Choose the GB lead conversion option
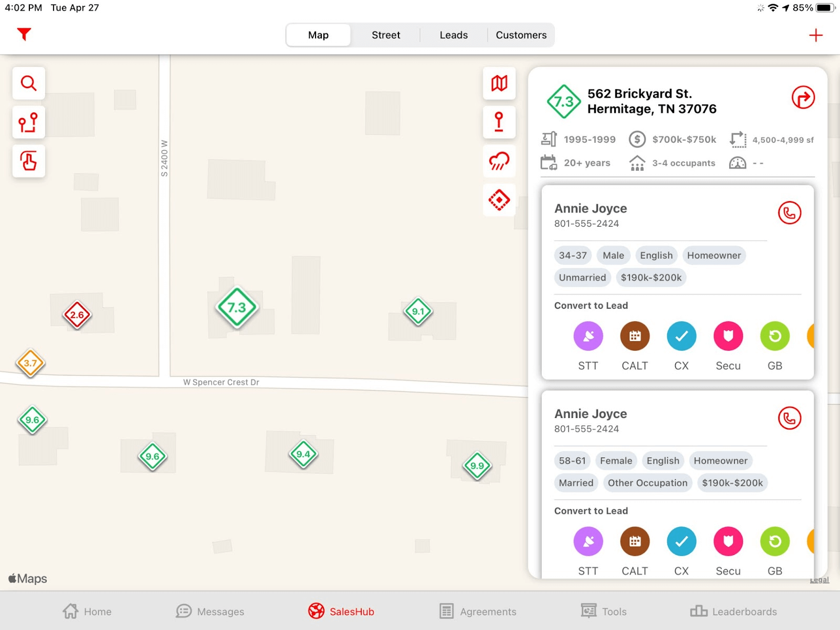This screenshot has height=630, width=840. tap(774, 336)
